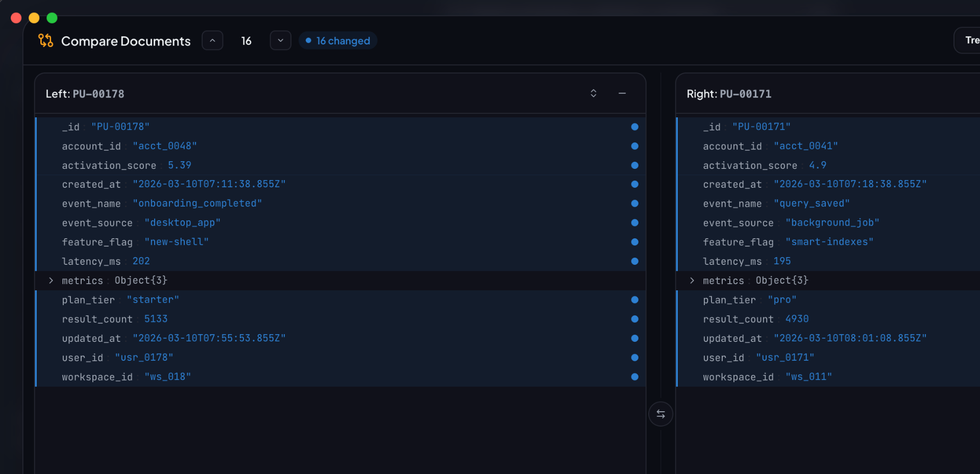Go to previous change with up chevron
Screen dimensions: 980x474
click(212, 41)
